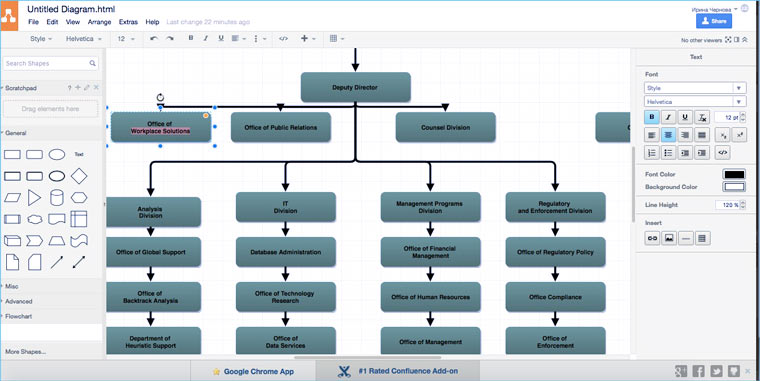Open the Extras menu
This screenshot has width=760, height=381.
128,22
